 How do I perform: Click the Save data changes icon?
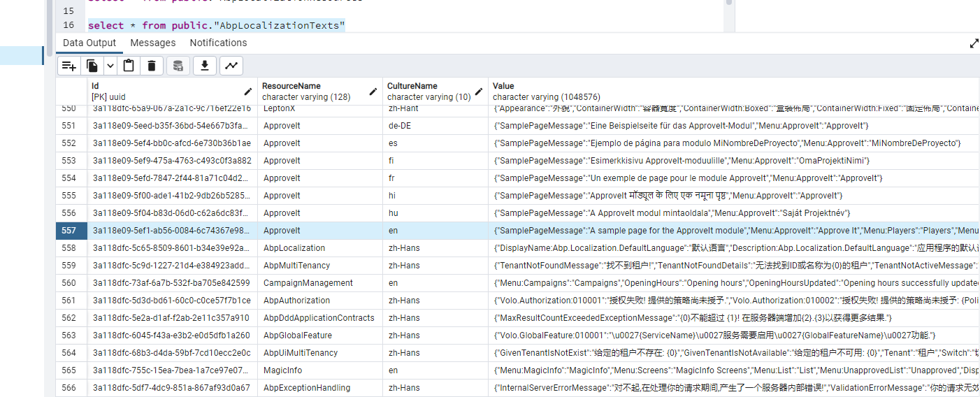coord(178,66)
